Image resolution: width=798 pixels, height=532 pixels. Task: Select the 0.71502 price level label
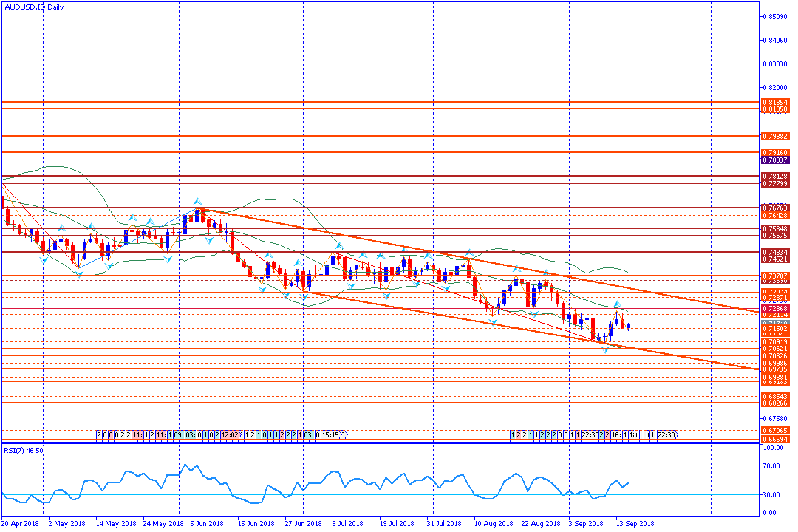point(774,329)
